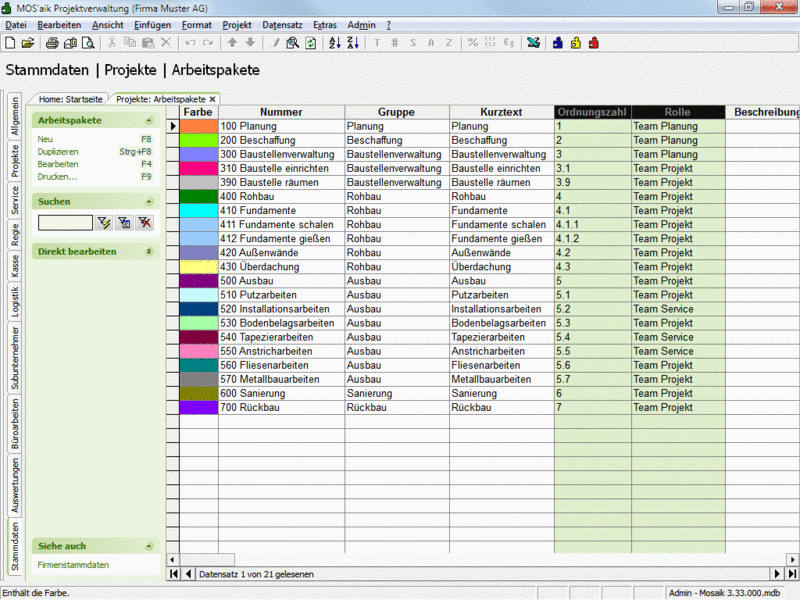The width and height of the screenshot is (800, 600).
Task: Click the Redo arrow toolbar icon
Action: pyautogui.click(x=208, y=43)
